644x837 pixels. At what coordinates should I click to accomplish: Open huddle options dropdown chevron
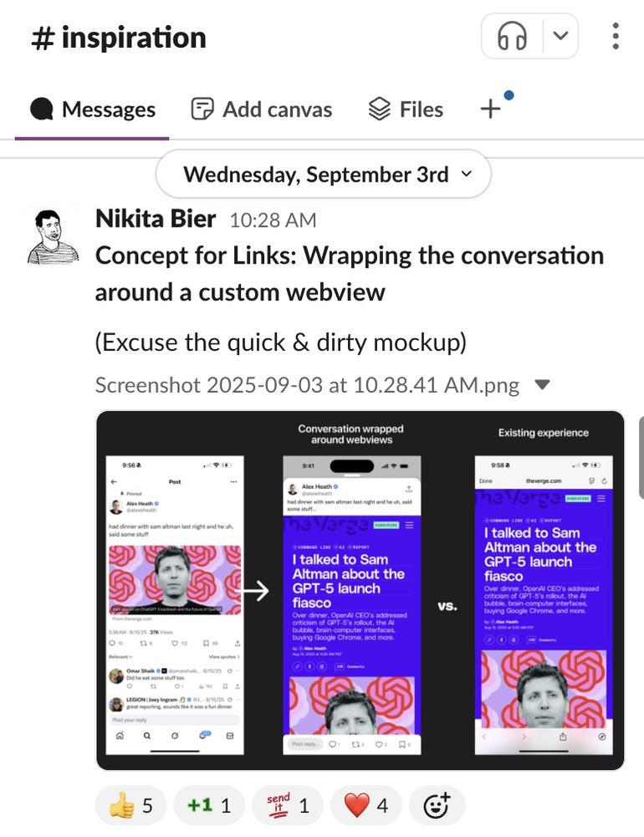coord(560,36)
